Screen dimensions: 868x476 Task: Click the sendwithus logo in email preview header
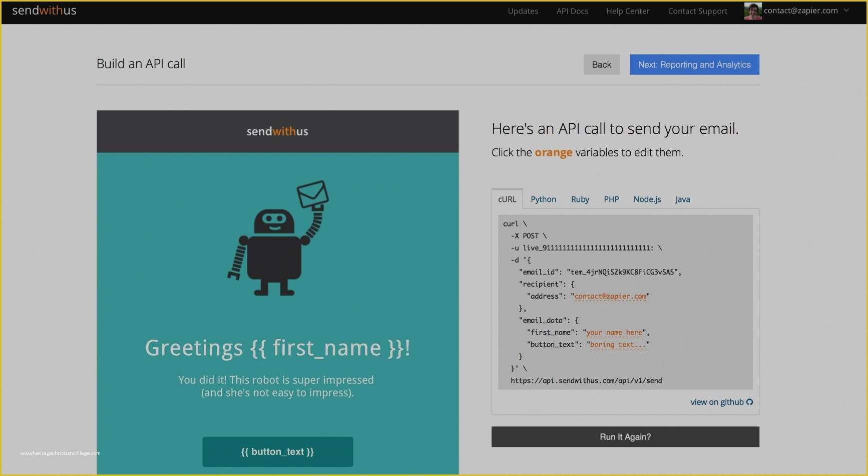277,131
